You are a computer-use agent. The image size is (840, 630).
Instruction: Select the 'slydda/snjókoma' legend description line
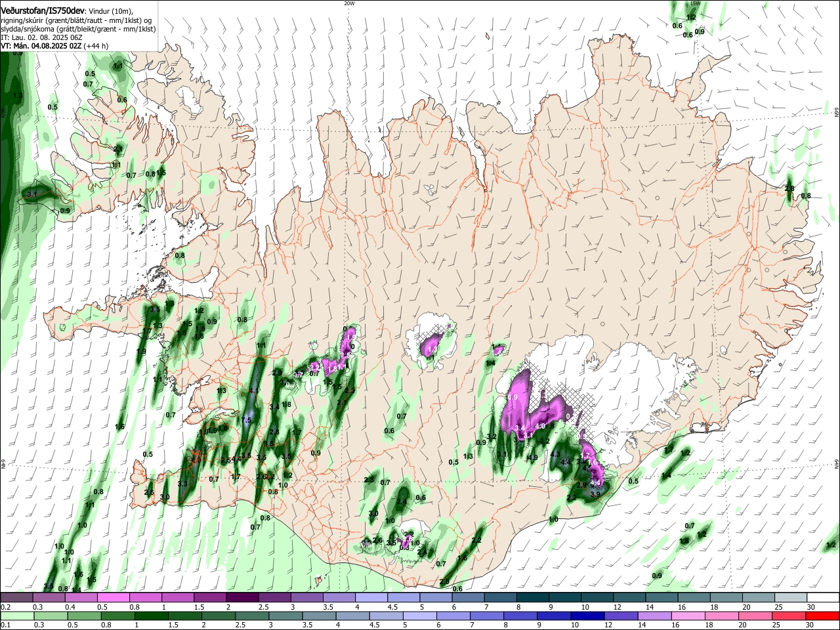[78, 29]
